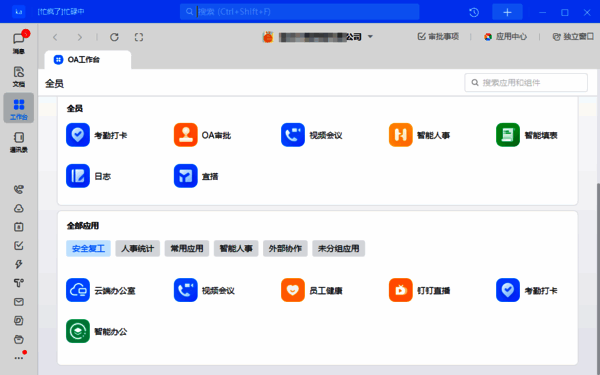Open the screenshot-like square icon in sidebar
Image resolution: width=600 pixels, height=375 pixels.
[18, 321]
